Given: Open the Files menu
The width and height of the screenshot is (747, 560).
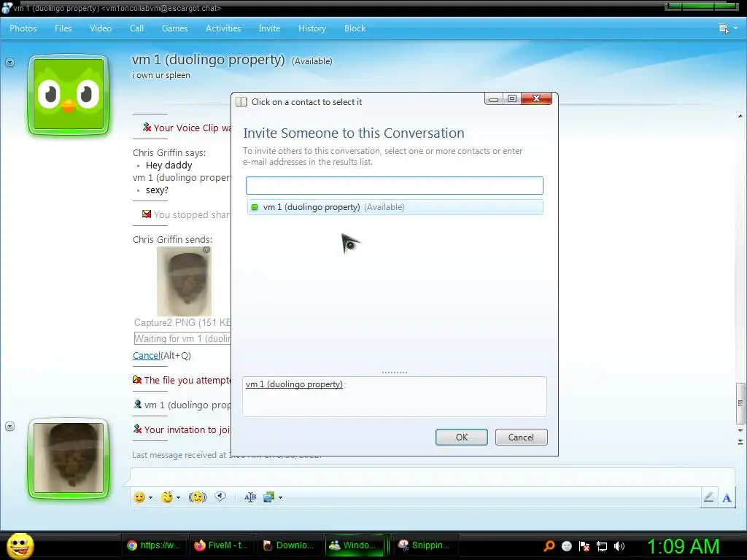Looking at the screenshot, I should click(63, 28).
